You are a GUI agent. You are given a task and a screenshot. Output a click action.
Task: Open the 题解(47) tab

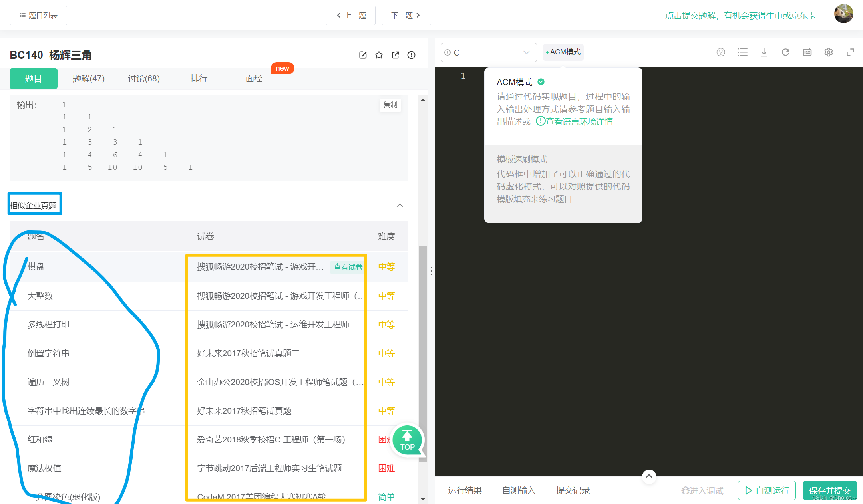89,79
